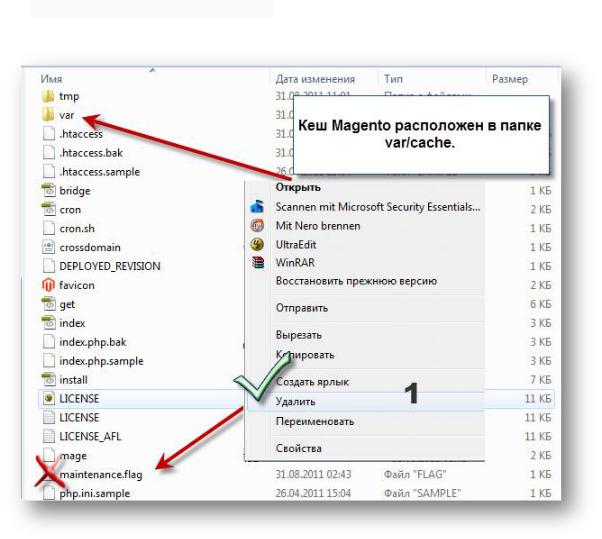Select the favicon file name
The width and height of the screenshot is (602, 539).
point(77,285)
